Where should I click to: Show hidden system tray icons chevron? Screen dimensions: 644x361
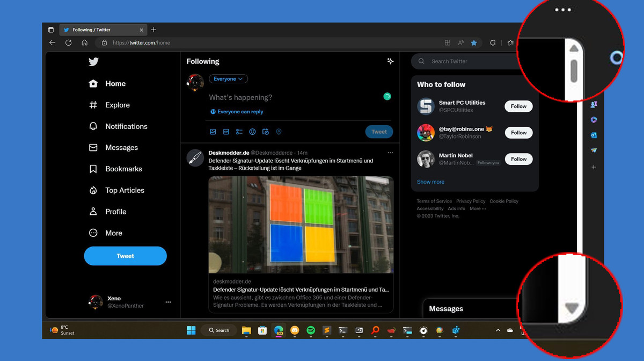[x=497, y=330]
